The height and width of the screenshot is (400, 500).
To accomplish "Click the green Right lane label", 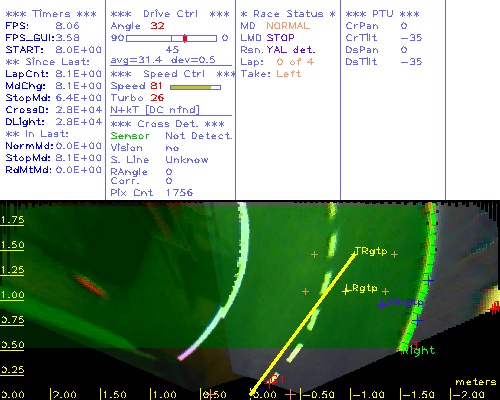I will [419, 350].
